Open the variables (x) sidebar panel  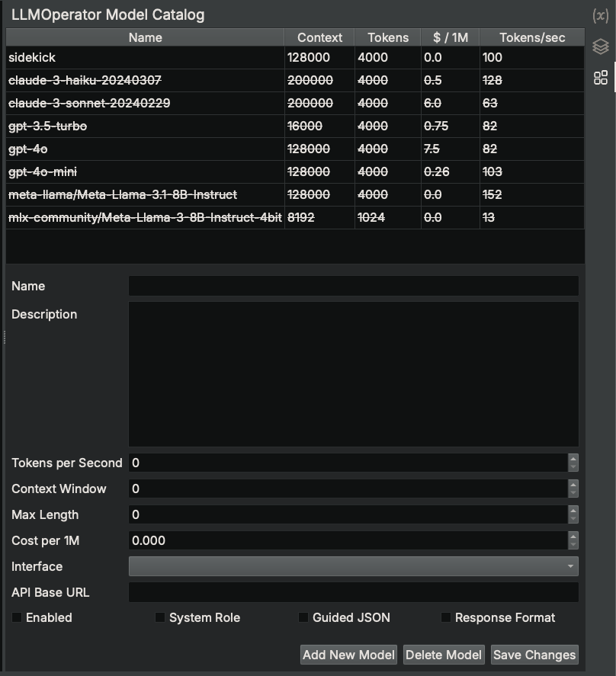coord(600,16)
